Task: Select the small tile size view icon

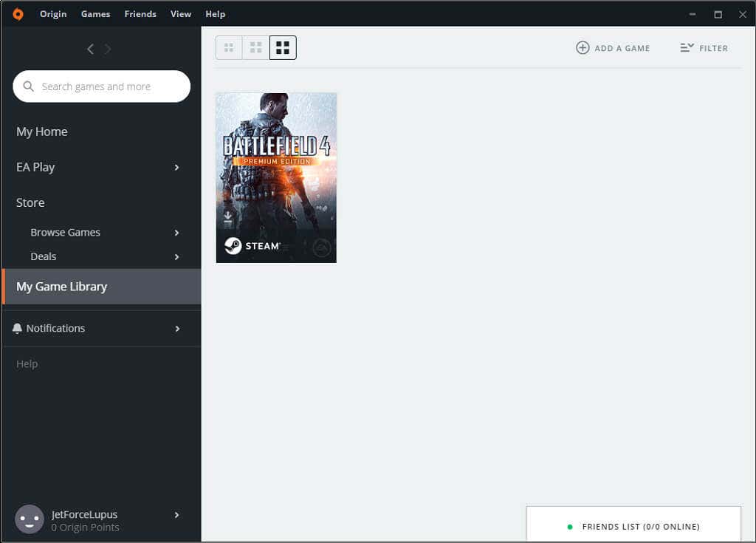Action: coord(229,47)
